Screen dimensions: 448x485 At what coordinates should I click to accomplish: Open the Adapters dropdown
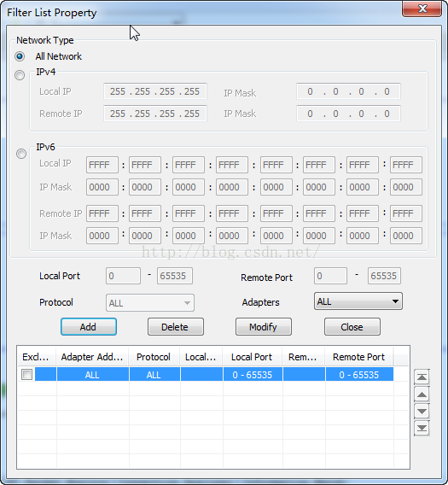pyautogui.click(x=358, y=301)
